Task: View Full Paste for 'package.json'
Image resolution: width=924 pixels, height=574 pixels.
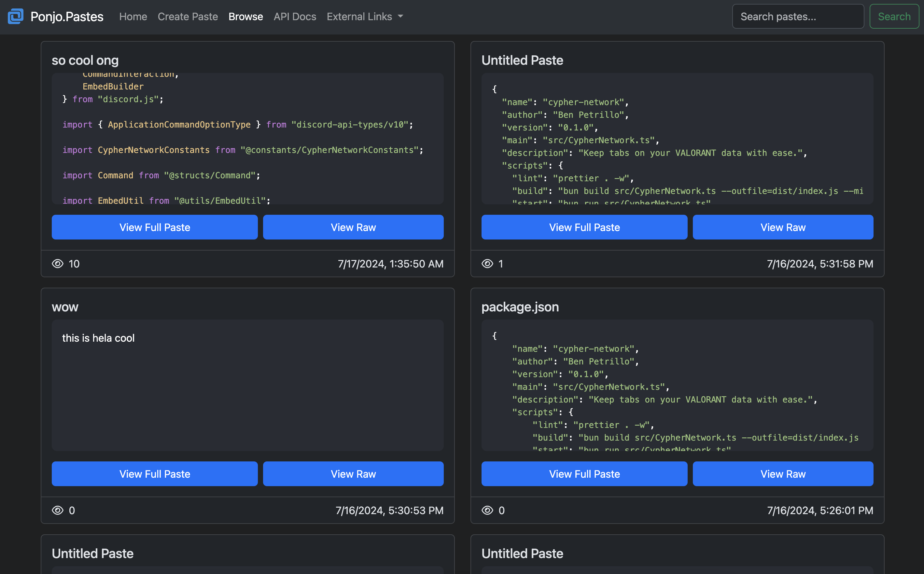Action: [585, 473]
